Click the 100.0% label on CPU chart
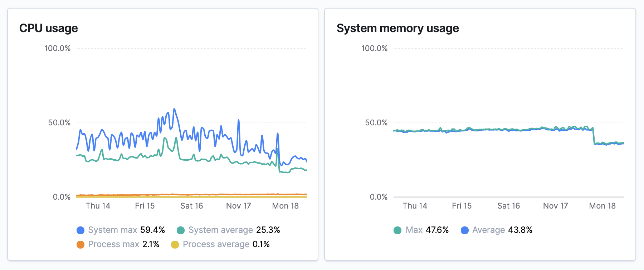The width and height of the screenshot is (644, 270). click(x=58, y=49)
